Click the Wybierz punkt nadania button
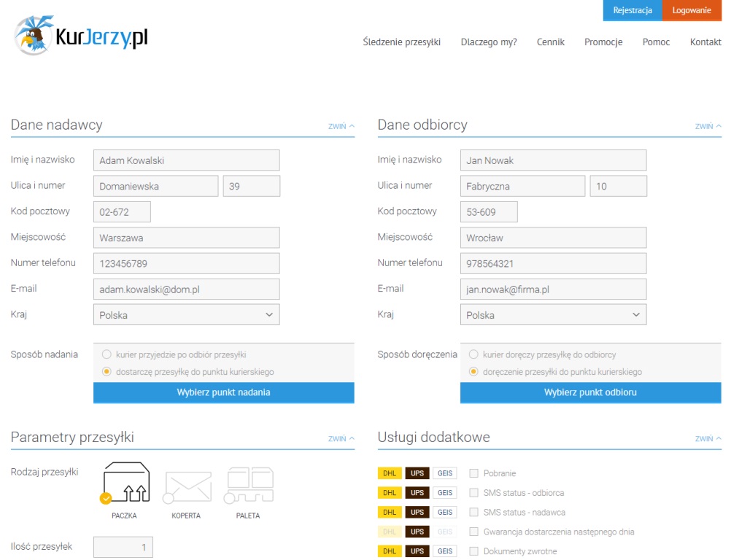 224,393
